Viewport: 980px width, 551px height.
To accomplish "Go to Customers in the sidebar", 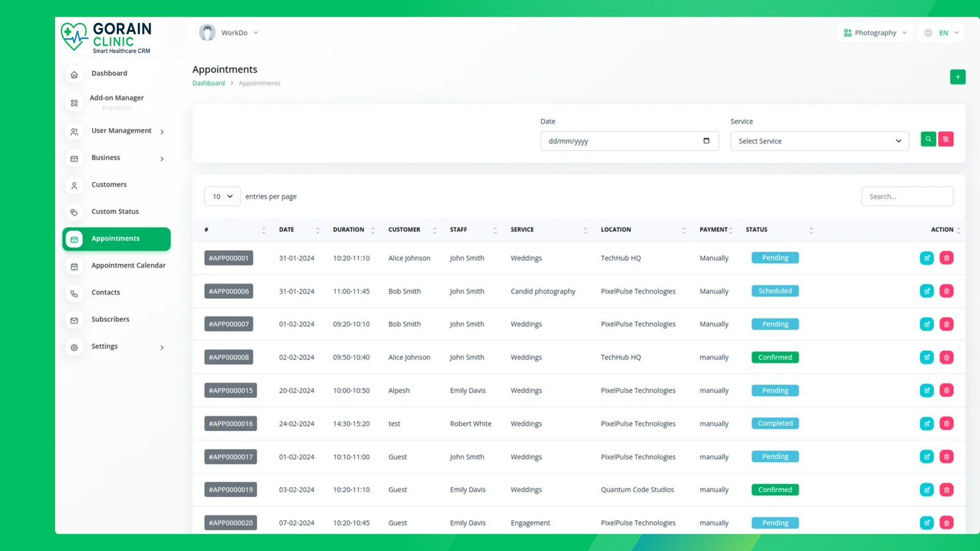I will coord(109,185).
